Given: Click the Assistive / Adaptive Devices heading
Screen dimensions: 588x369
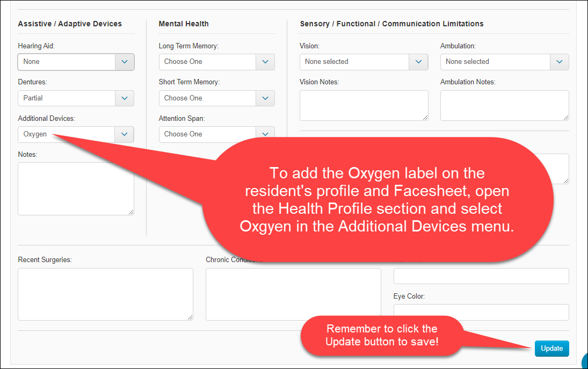Looking at the screenshot, I should [70, 24].
